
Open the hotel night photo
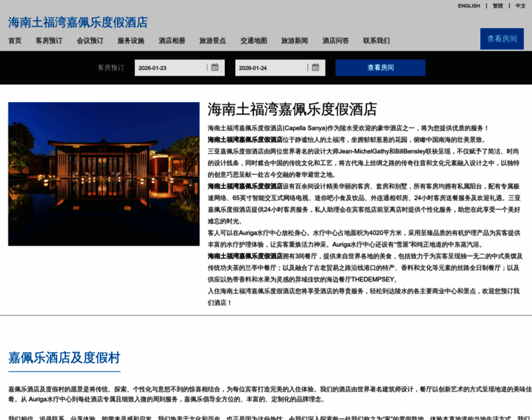pyautogui.click(x=104, y=174)
